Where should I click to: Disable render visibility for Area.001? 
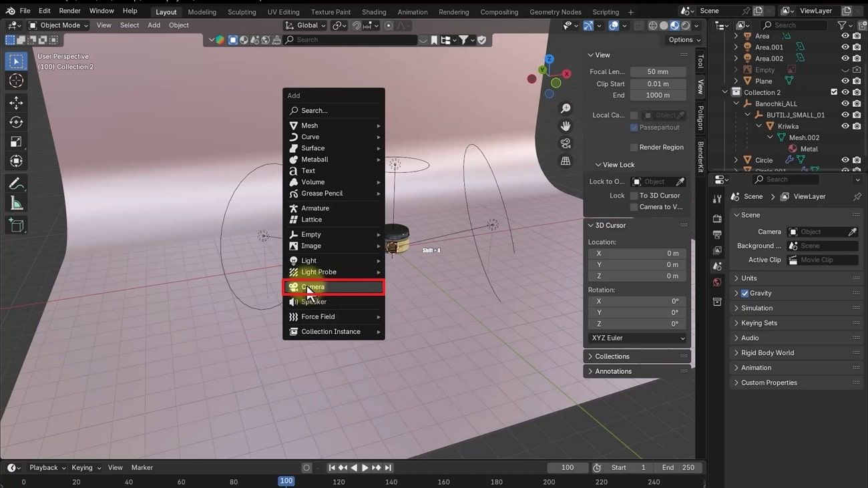click(856, 47)
